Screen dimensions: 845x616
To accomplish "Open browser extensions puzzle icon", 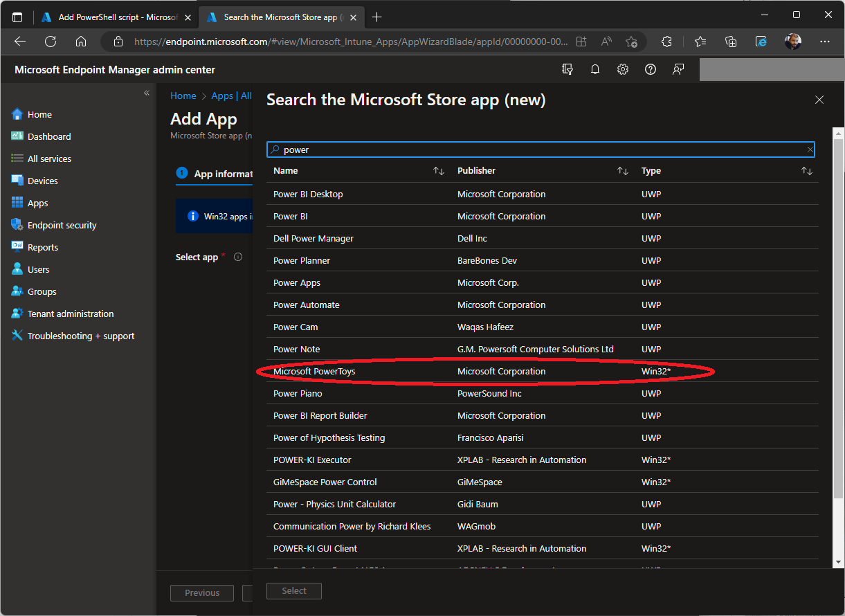I will [666, 42].
